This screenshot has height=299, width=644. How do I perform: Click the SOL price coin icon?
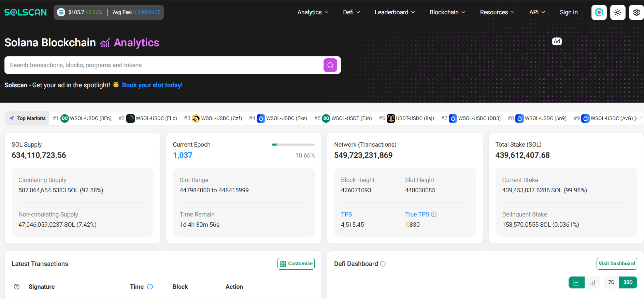tap(61, 12)
